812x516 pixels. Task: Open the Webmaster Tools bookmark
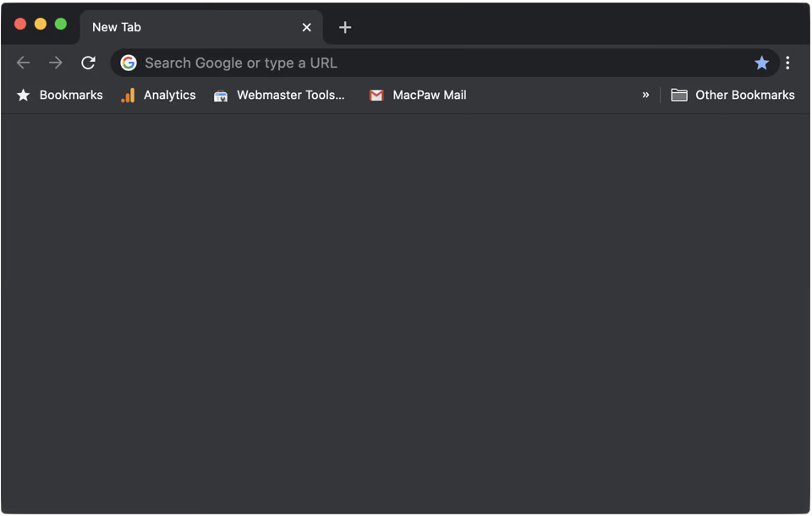pos(279,95)
